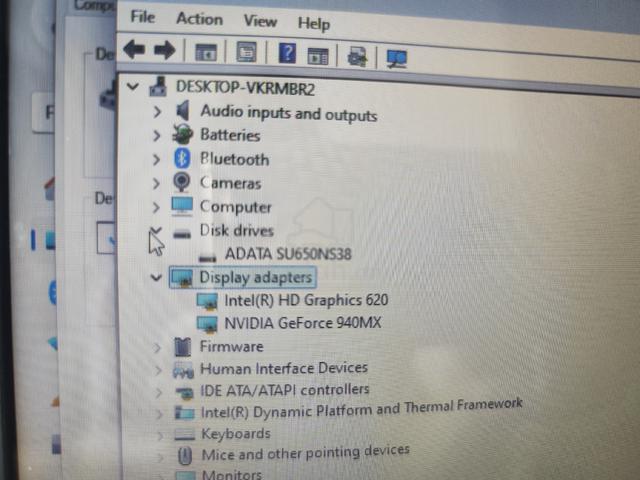Click the Show/Hide Action Pane icon

(x=318, y=56)
